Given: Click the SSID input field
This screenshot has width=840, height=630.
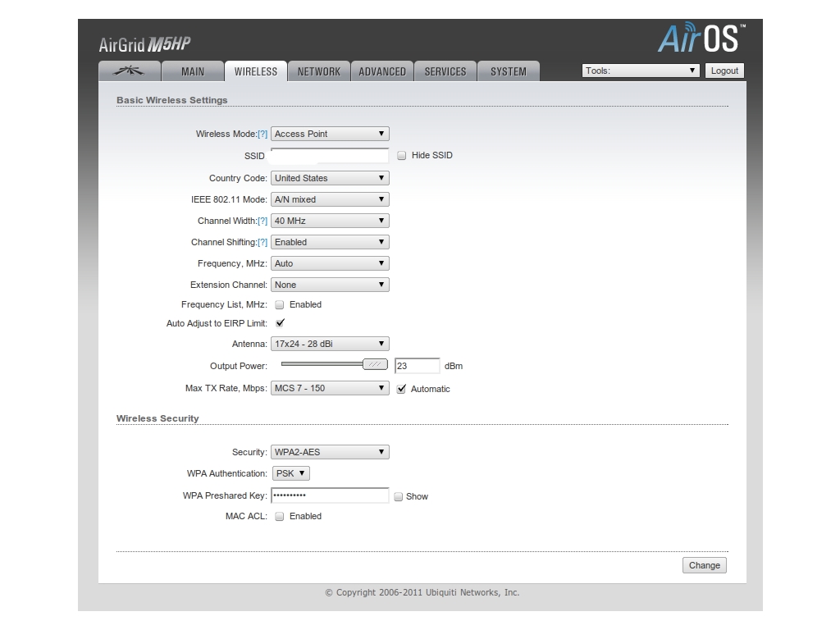Looking at the screenshot, I should pos(330,155).
